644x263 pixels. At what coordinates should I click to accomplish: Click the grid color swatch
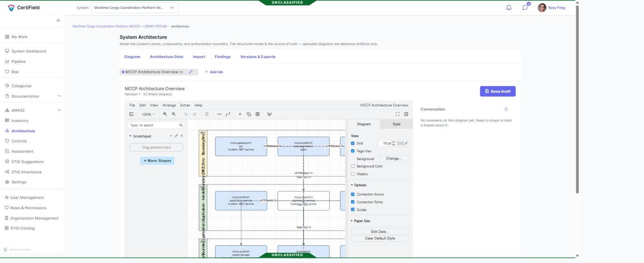(x=400, y=143)
